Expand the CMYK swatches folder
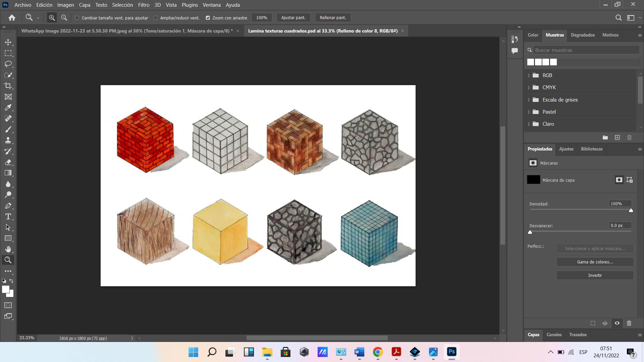This screenshot has width=644, height=362. pos(529,87)
